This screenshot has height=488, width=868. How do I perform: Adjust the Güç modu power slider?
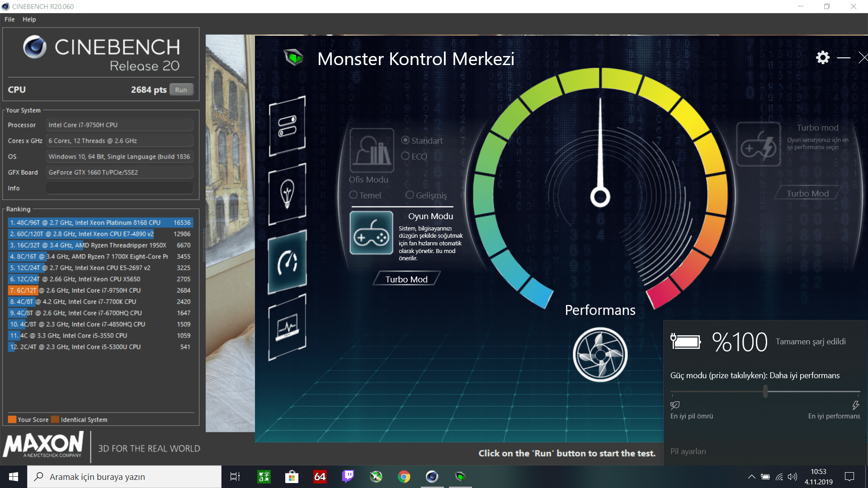765,391
